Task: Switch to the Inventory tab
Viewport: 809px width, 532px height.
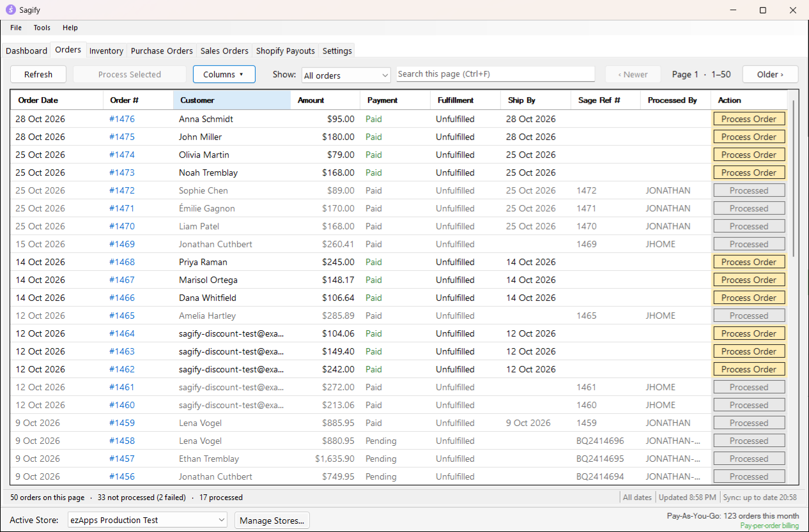Action: [x=106, y=51]
